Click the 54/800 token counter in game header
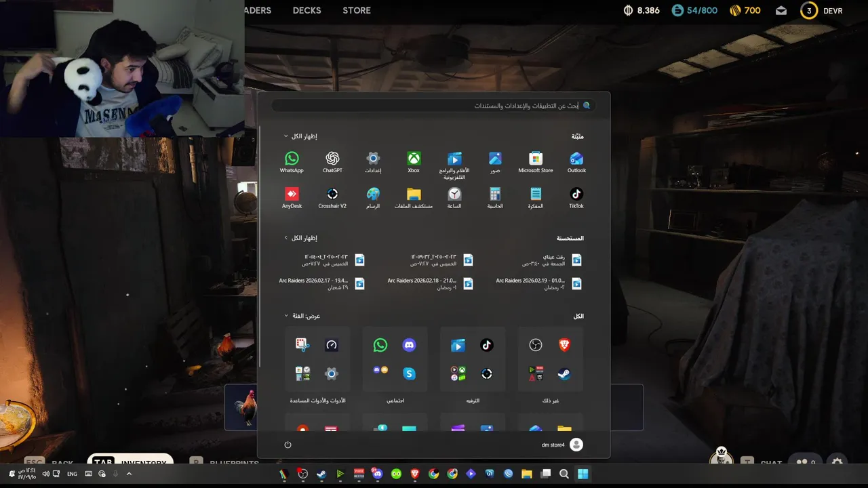Screen dimensions: 868x488 pos(694,10)
